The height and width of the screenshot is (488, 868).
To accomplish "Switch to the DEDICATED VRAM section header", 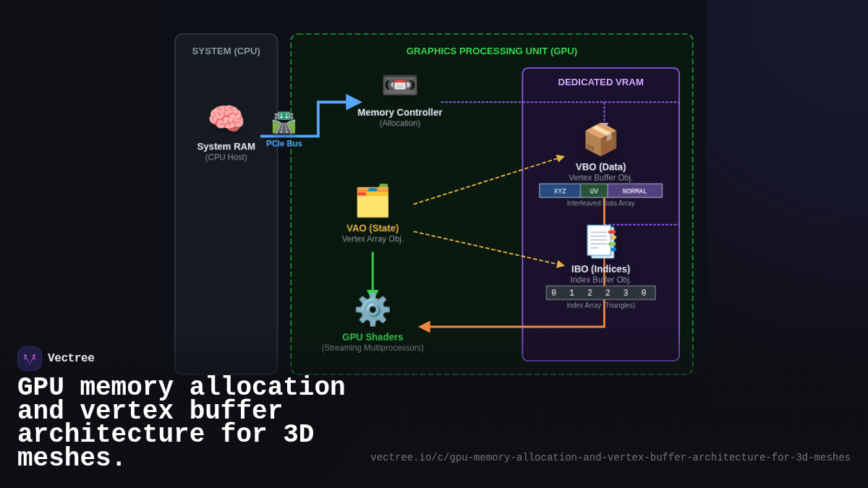I will (x=600, y=82).
